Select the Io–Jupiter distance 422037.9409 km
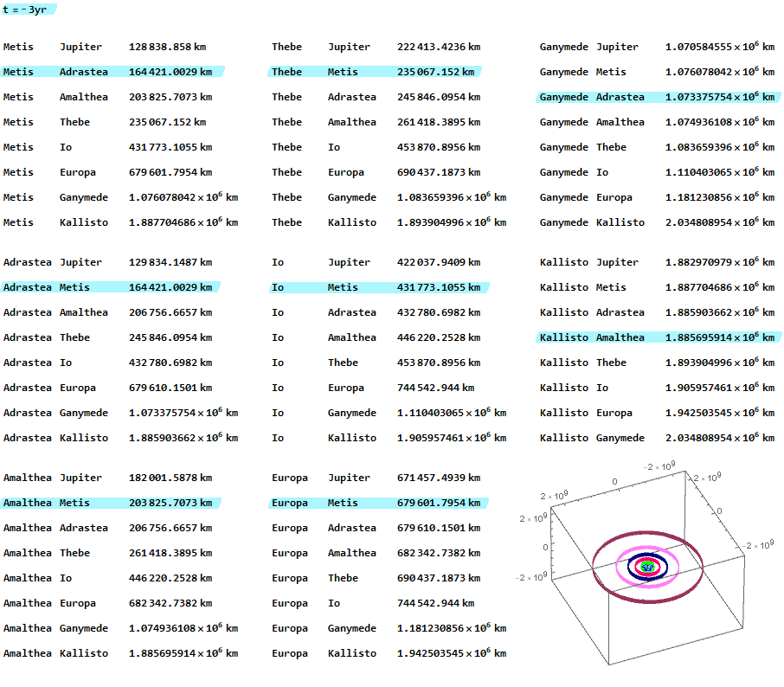 coord(439,262)
